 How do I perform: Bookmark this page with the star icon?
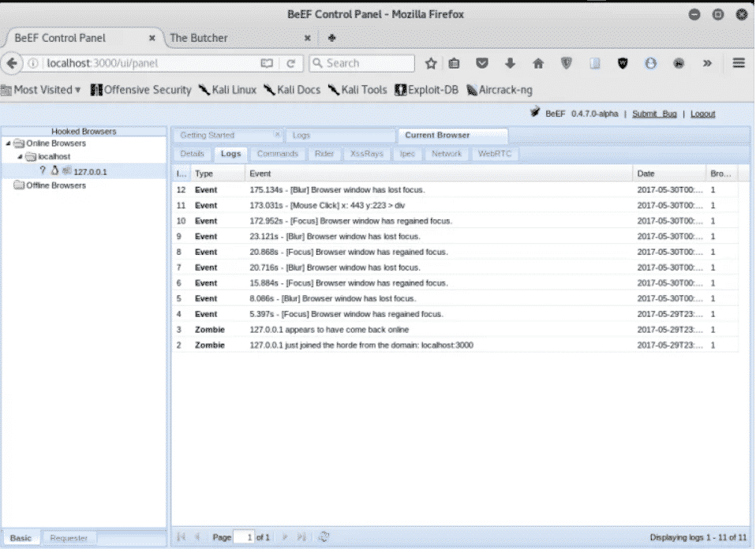point(431,64)
